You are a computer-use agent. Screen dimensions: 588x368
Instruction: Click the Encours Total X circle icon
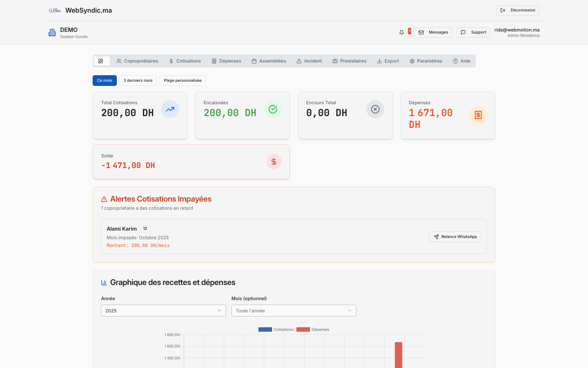(375, 109)
